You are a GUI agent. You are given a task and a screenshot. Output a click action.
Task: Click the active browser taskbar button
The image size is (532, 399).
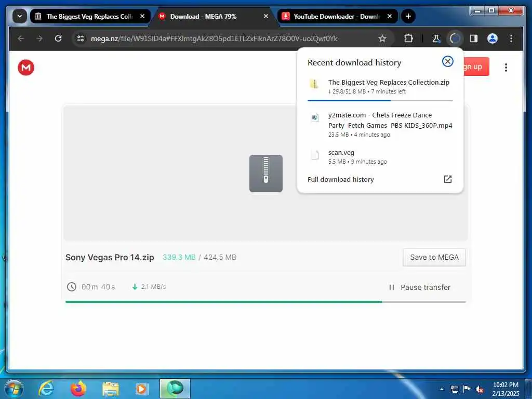(x=175, y=389)
